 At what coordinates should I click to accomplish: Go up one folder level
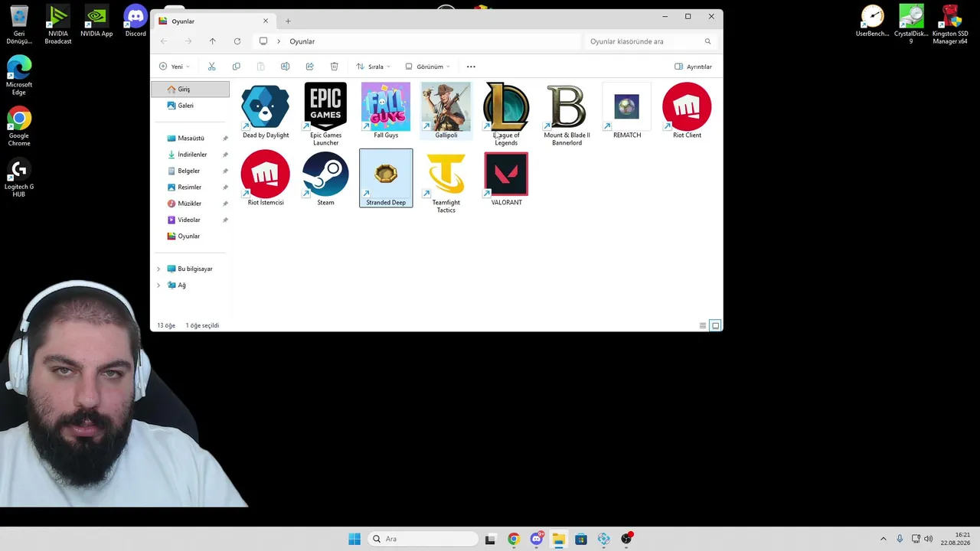212,41
